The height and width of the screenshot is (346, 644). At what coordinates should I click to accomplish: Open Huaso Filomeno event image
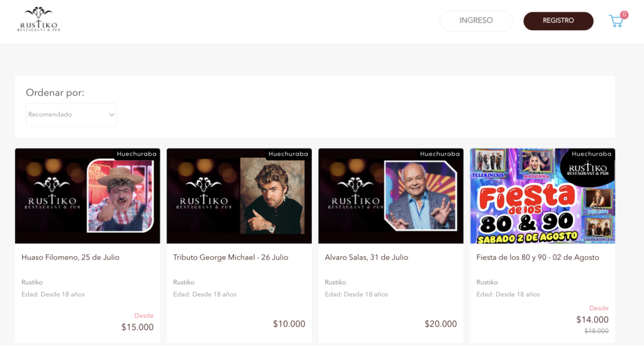tap(87, 196)
